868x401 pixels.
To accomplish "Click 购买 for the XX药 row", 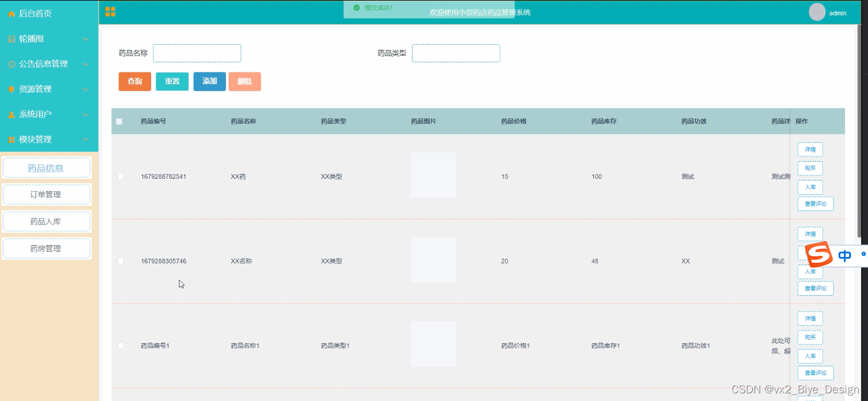I will [810, 169].
